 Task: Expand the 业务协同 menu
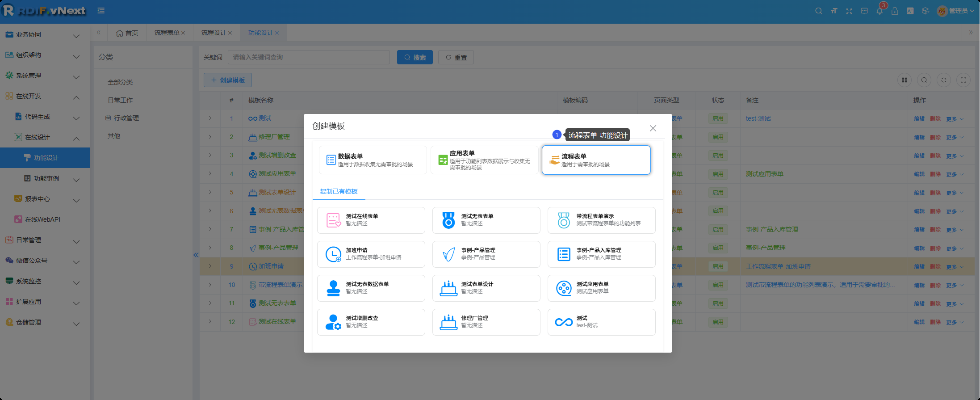point(45,34)
